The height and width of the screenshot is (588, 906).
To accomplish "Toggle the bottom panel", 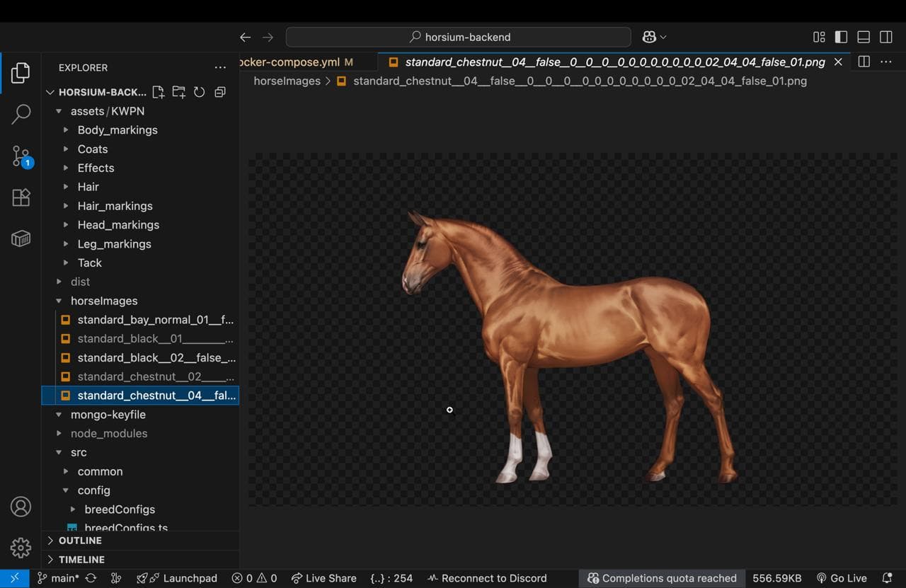I will [x=864, y=38].
